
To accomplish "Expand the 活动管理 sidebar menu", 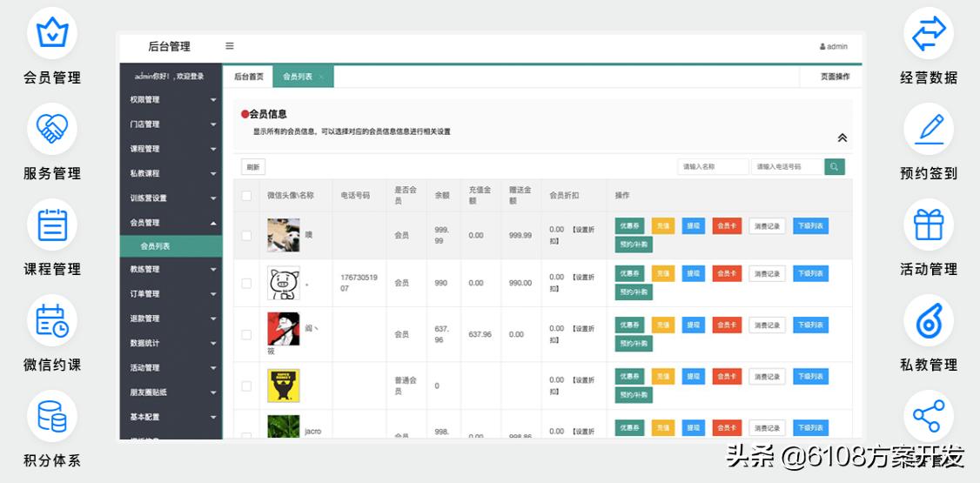I will pos(171,367).
